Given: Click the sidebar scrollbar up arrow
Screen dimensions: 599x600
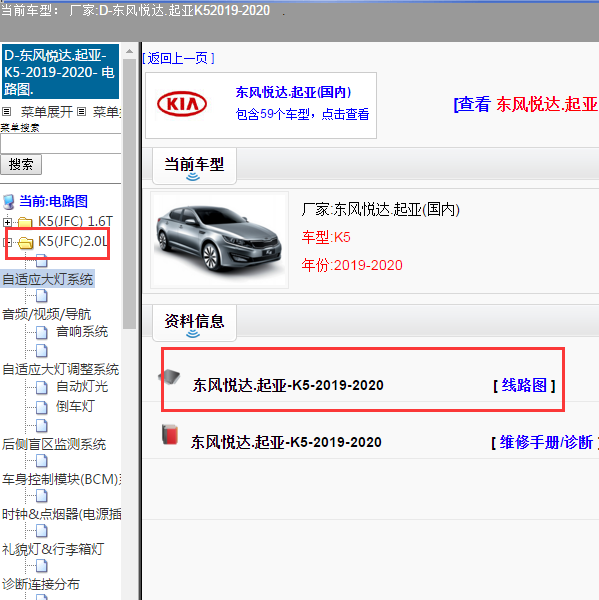Looking at the screenshot, I should click(x=129, y=51).
